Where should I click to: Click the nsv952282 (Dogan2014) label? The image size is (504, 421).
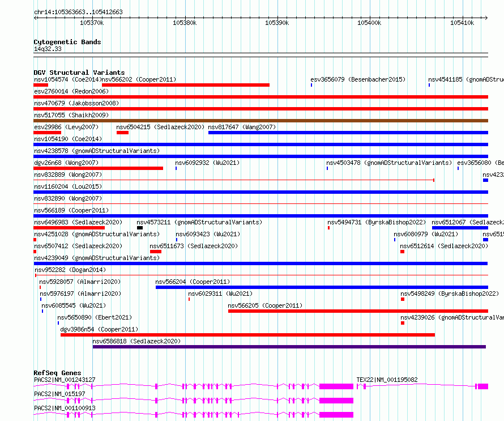pyautogui.click(x=70, y=270)
